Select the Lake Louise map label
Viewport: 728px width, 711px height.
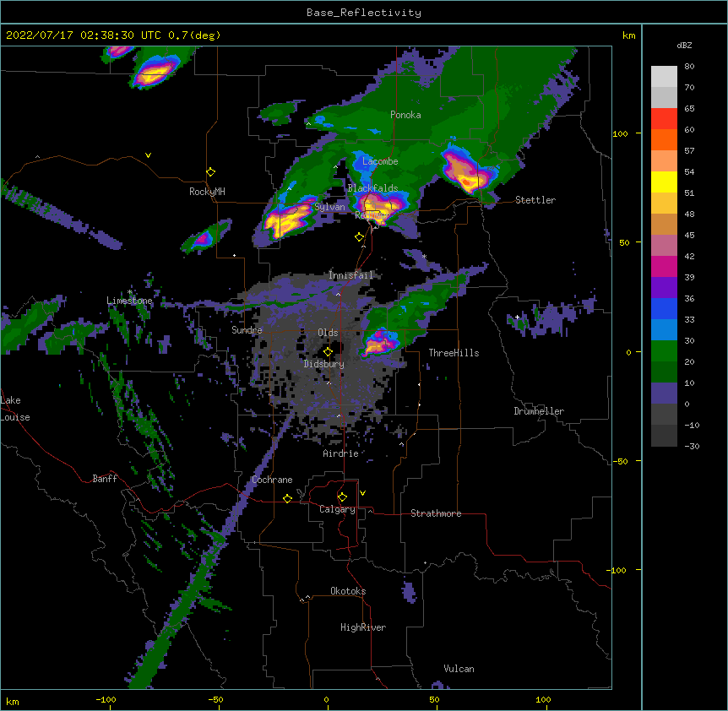click(14, 409)
